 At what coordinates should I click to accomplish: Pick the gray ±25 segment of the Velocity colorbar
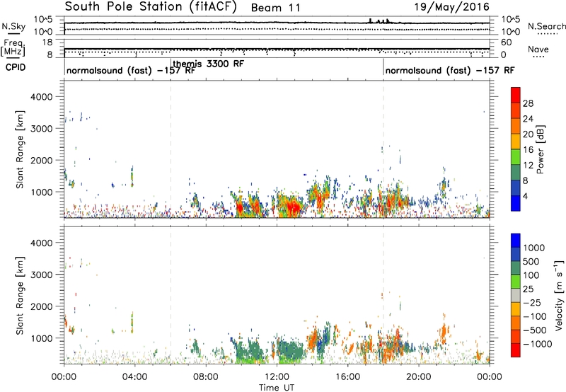pyautogui.click(x=516, y=296)
